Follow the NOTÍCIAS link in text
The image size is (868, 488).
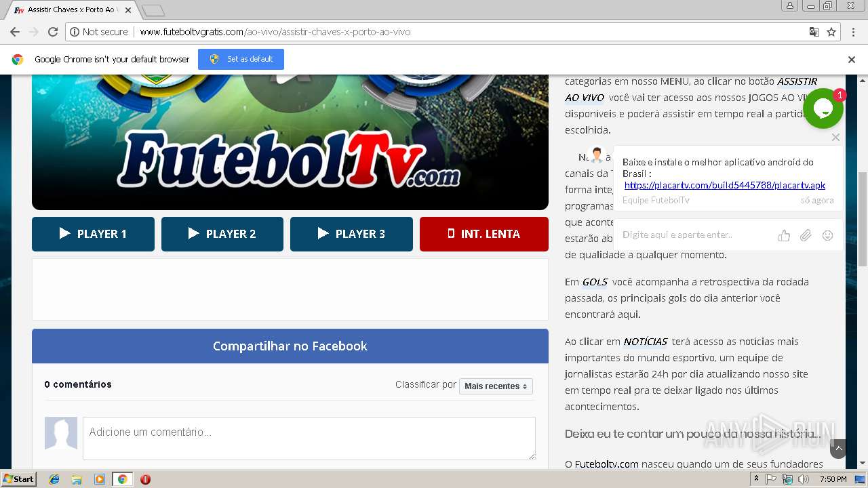point(646,342)
